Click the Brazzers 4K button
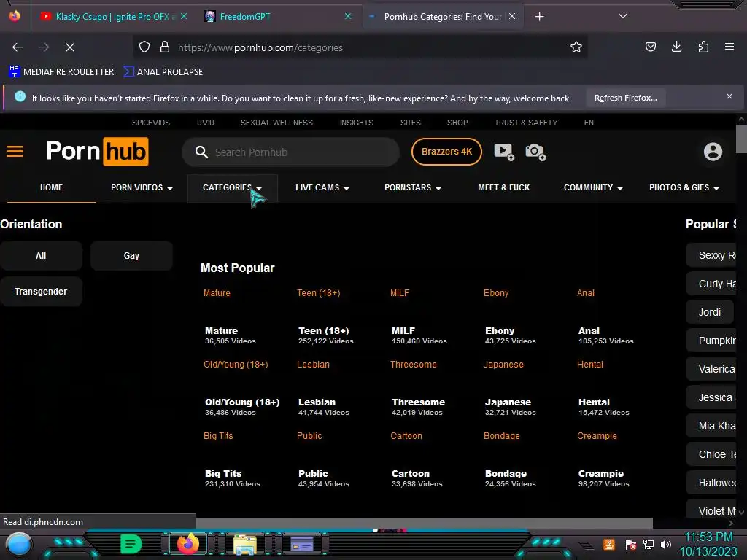Image resolution: width=747 pixels, height=560 pixels. [446, 152]
